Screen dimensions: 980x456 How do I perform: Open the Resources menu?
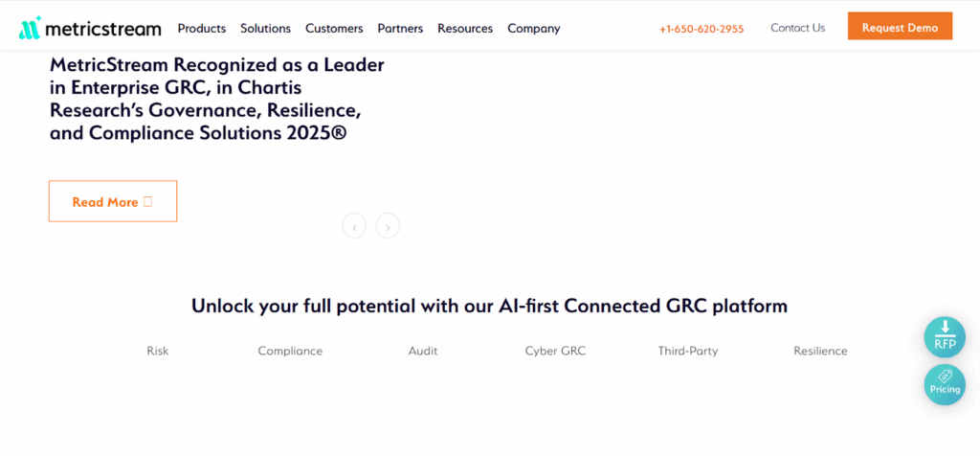click(465, 29)
